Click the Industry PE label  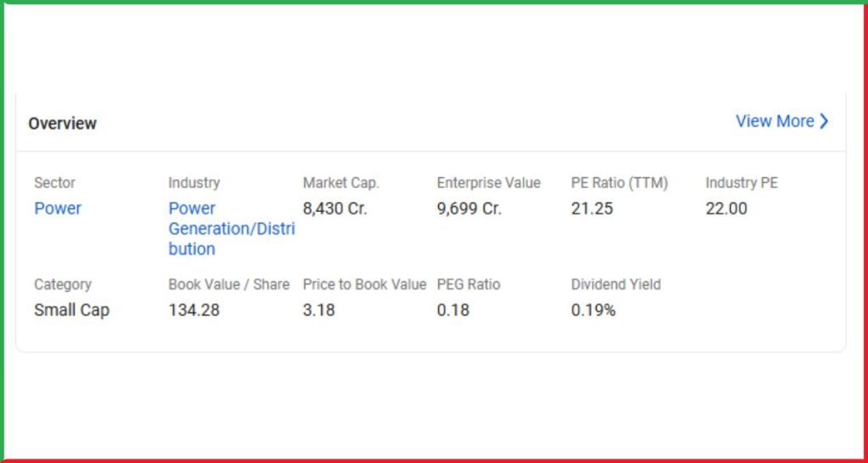pyautogui.click(x=742, y=183)
